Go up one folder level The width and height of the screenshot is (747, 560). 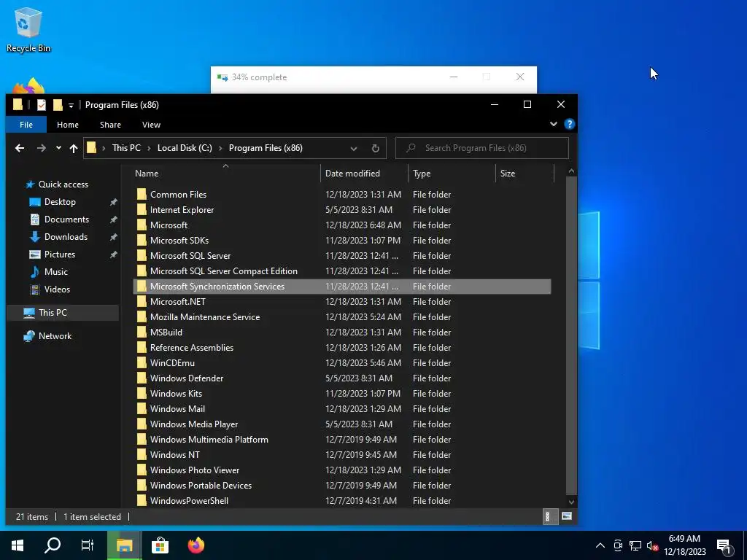(x=74, y=148)
